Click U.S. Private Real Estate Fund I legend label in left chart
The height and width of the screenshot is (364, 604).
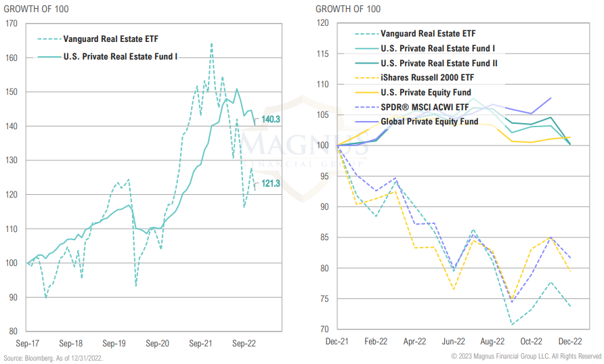120,57
